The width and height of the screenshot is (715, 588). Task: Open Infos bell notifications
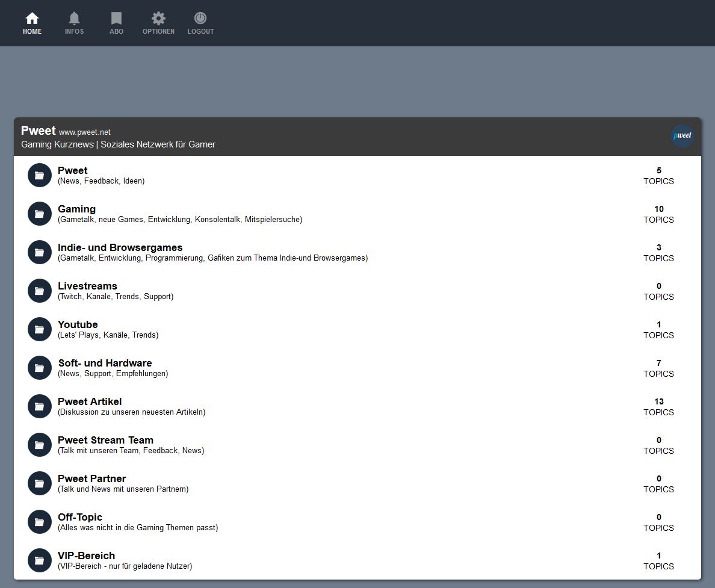(74, 19)
